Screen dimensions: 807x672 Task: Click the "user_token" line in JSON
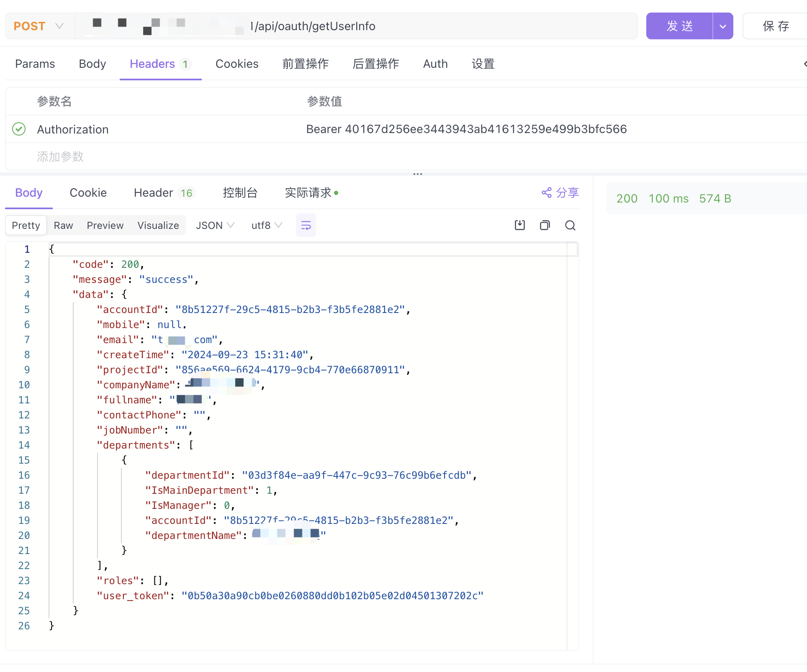click(290, 595)
